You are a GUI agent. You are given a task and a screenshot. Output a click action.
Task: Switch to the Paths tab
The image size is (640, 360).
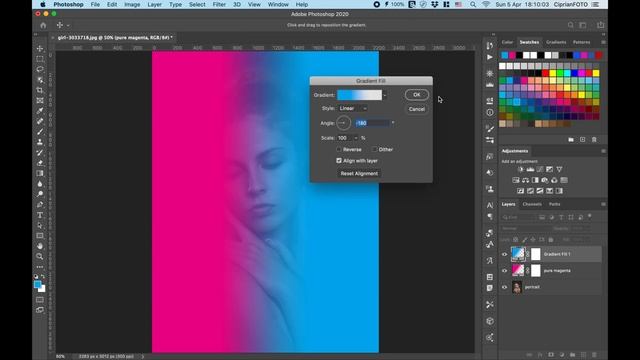[554, 204]
